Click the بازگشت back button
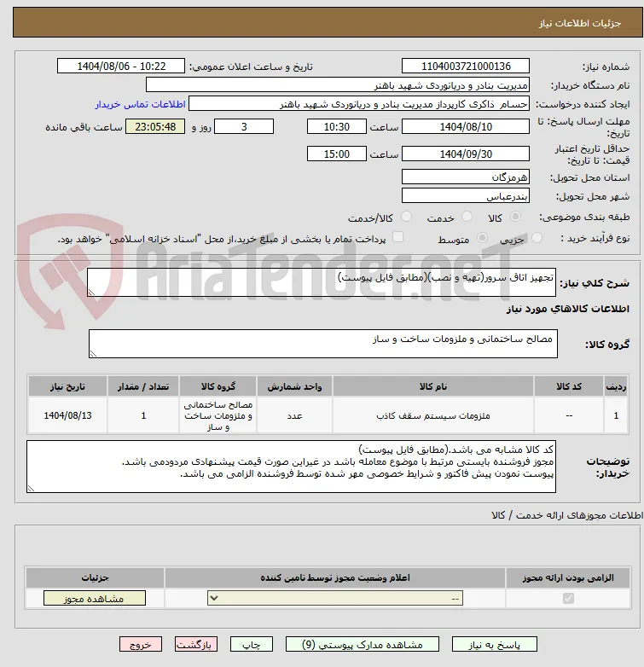This screenshot has height=667, width=644. tap(195, 645)
